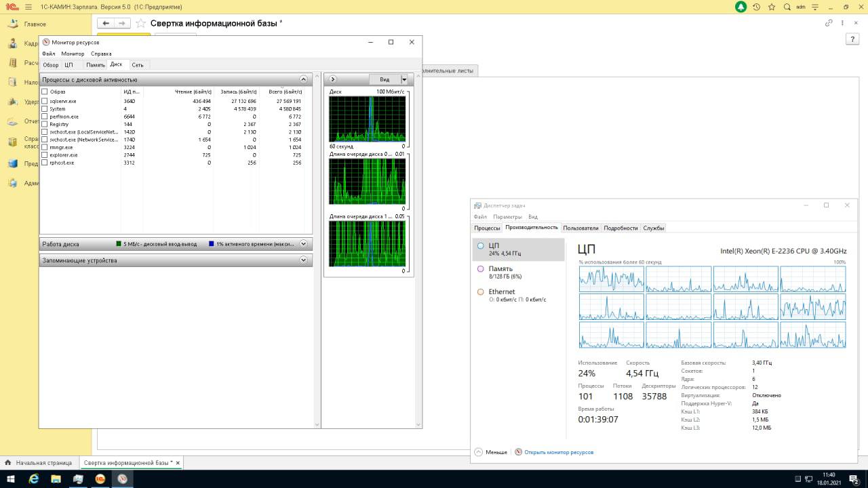
Task: Click the search magnifier in 1C title bar
Action: (787, 7)
